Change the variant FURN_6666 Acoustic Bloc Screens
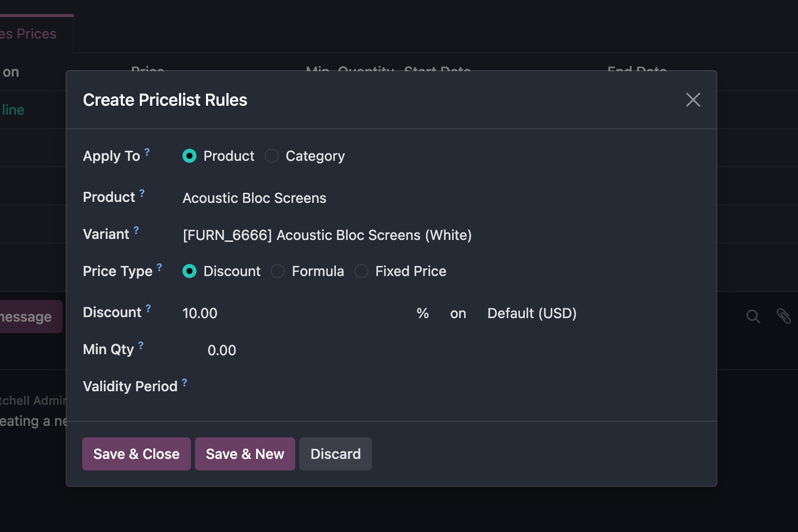Screen dimensions: 798x532 pyautogui.click(x=327, y=235)
